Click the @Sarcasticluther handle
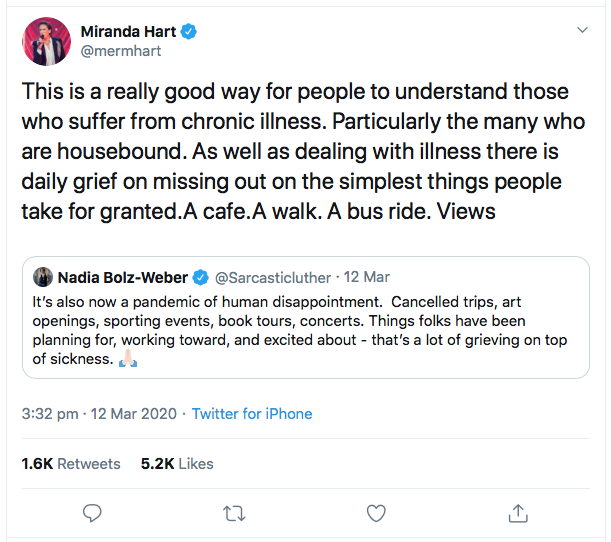 tap(273, 277)
